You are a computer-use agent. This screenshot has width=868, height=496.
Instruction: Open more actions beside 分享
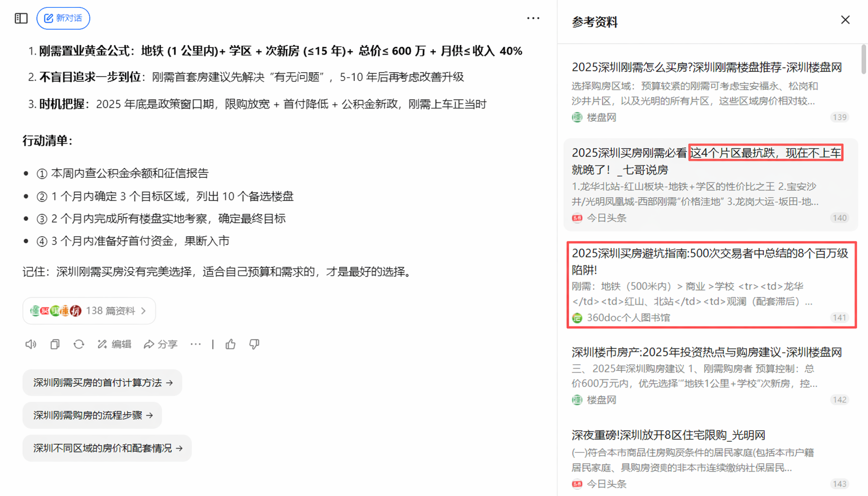click(196, 344)
